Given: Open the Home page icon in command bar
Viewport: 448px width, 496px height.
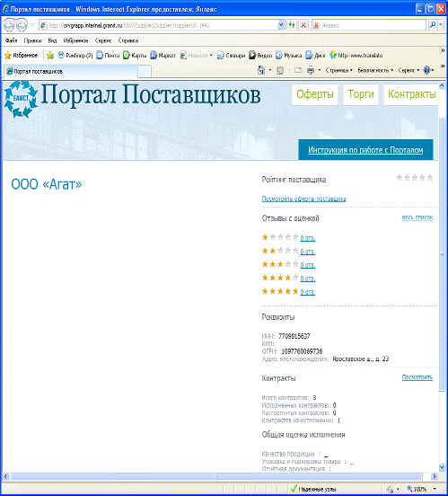Looking at the screenshot, I should click(261, 70).
